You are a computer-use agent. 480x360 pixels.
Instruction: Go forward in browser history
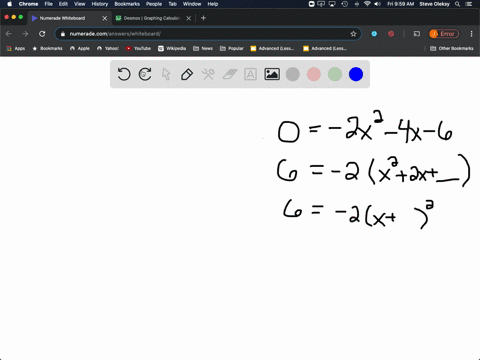(x=25, y=34)
